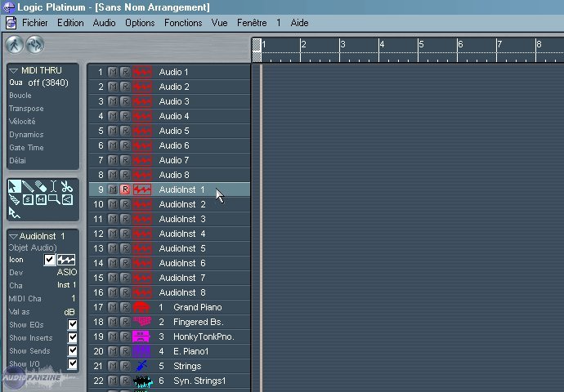Screen dimensions: 564x392
Task: Open the Vue menu
Action: click(219, 23)
